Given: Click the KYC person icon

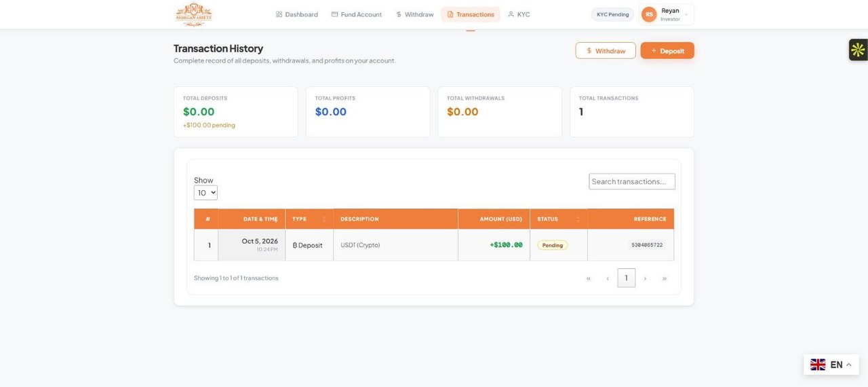Looking at the screenshot, I should (x=511, y=14).
